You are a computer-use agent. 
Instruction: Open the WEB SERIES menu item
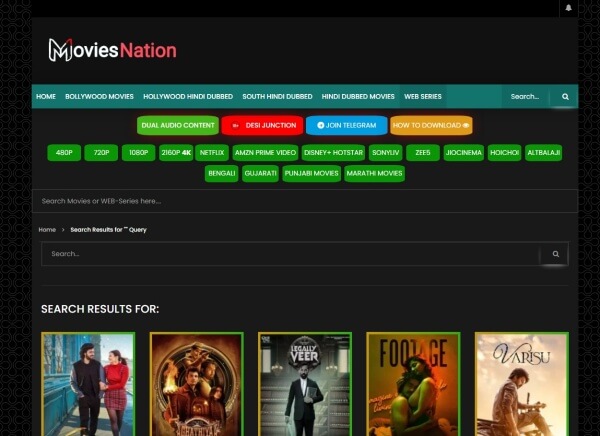point(422,96)
